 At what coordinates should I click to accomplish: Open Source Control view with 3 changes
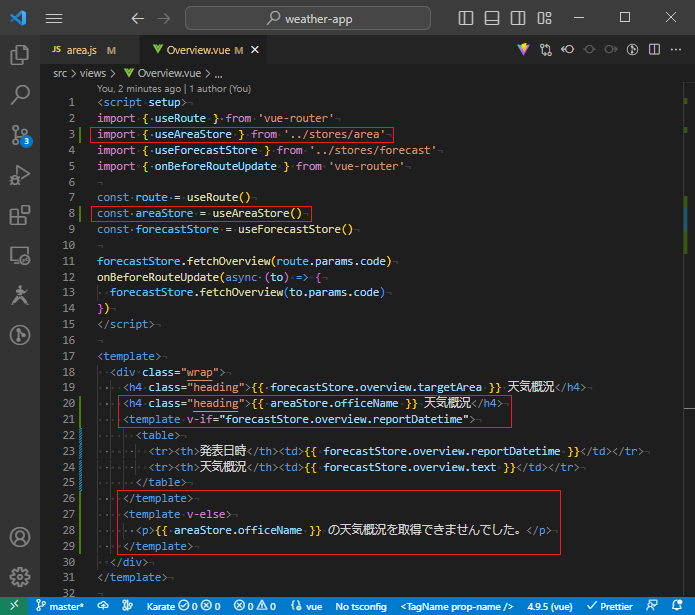20,135
